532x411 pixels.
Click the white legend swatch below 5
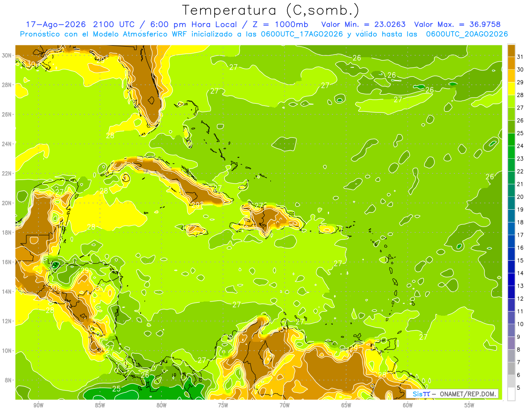511,394
